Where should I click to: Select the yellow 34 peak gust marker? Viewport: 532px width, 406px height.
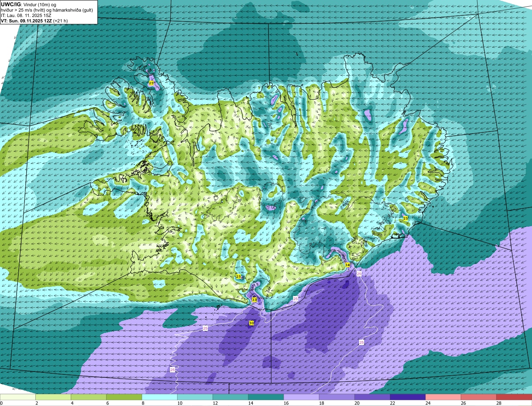(x=347, y=265)
